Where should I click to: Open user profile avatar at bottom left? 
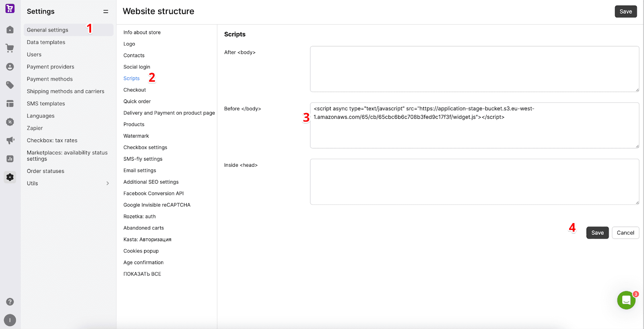[10, 320]
